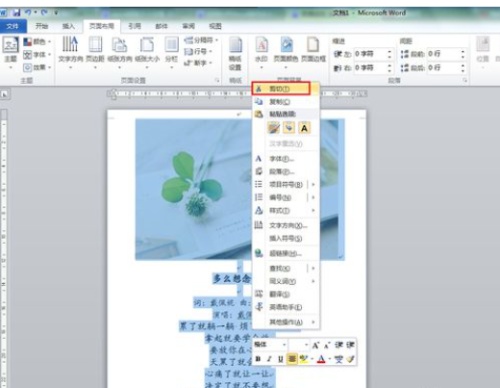This screenshot has width=500, height=388.
Task: Open the File (文件) tab
Action: click(x=13, y=26)
